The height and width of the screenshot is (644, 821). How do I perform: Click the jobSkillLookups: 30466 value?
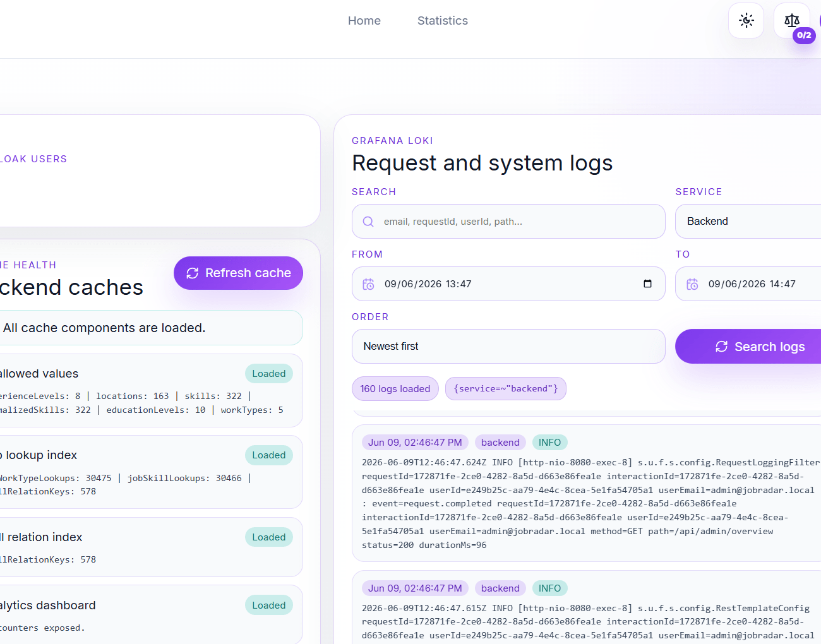coord(184,478)
